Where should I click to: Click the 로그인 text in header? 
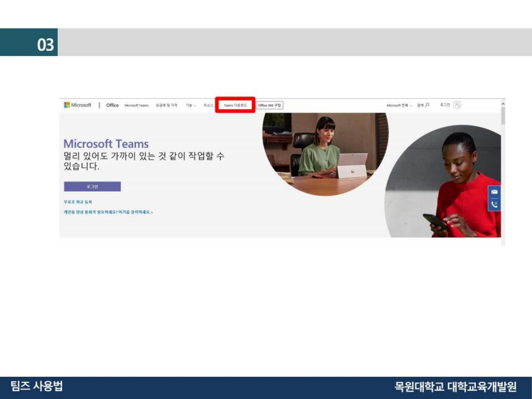tap(445, 105)
